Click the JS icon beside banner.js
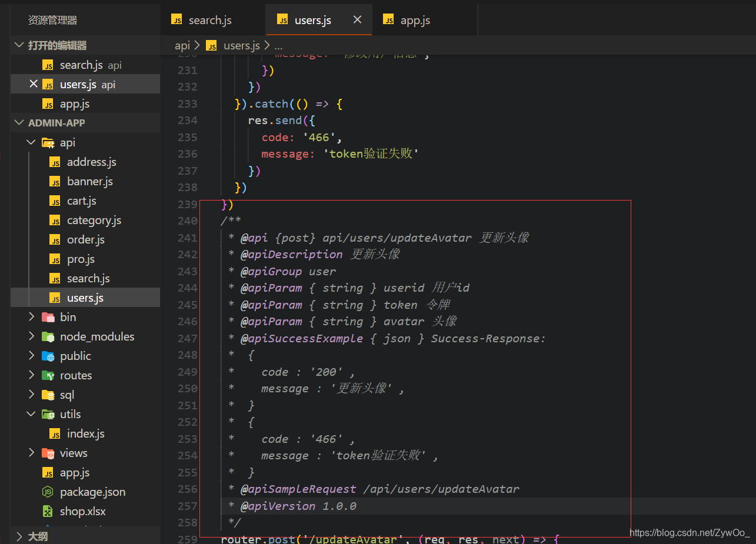This screenshot has height=544, width=756. [55, 182]
